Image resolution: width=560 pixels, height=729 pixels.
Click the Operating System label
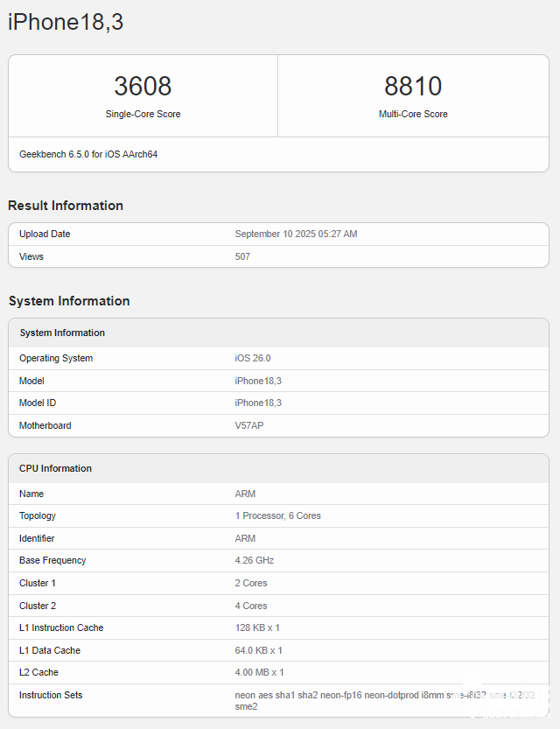click(x=56, y=359)
